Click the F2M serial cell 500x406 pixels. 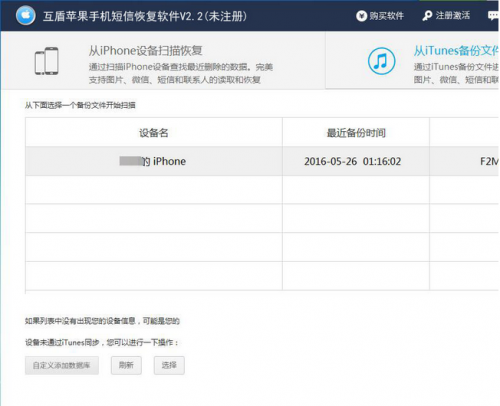pyautogui.click(x=464, y=161)
